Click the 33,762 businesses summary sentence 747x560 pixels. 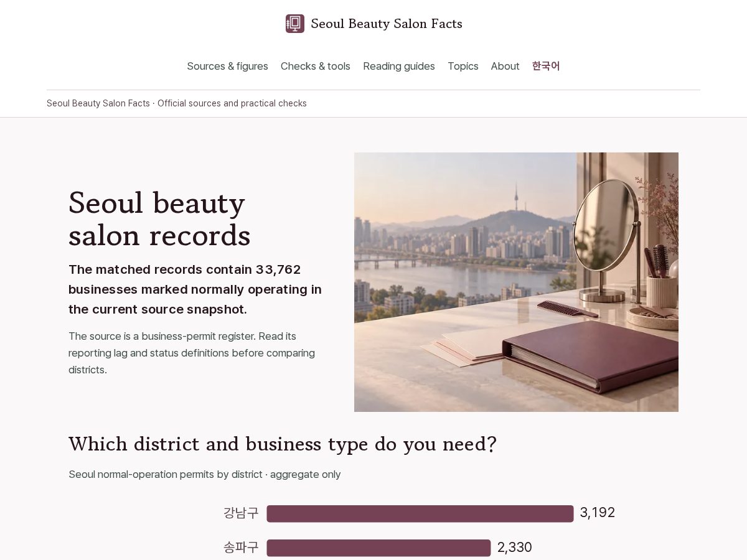pyautogui.click(x=195, y=289)
